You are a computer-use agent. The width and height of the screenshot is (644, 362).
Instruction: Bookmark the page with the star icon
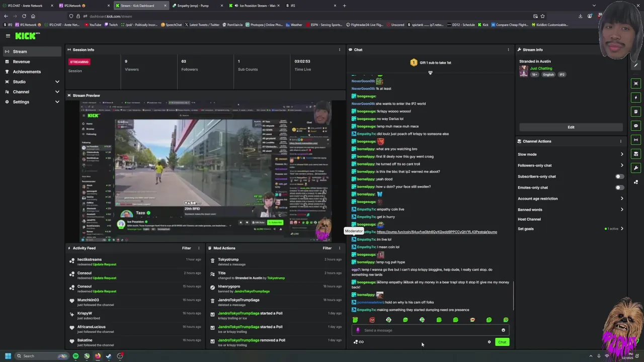pyautogui.click(x=542, y=16)
